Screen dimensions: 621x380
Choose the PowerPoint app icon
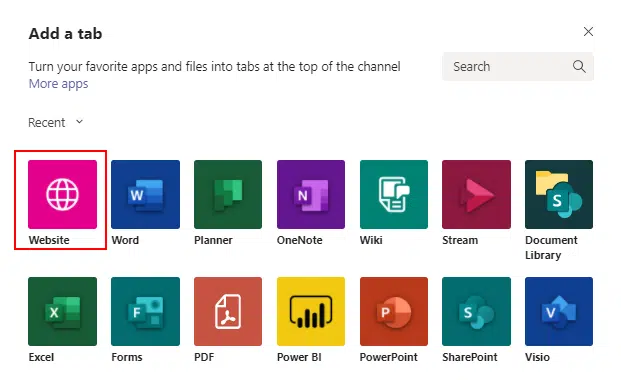tap(394, 311)
